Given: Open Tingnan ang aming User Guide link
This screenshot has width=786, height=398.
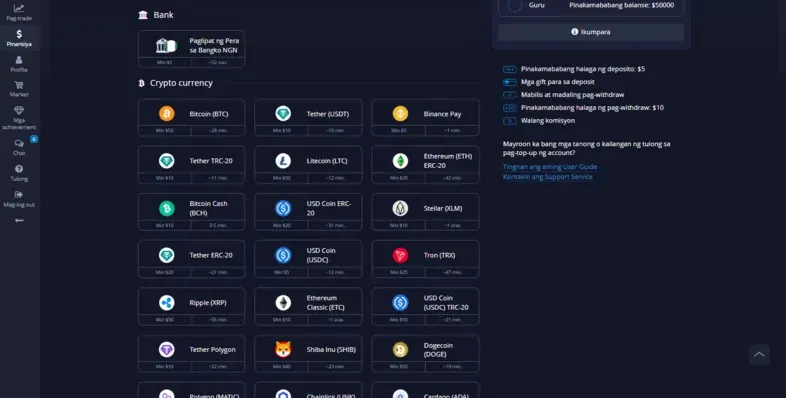Looking at the screenshot, I should pos(550,166).
